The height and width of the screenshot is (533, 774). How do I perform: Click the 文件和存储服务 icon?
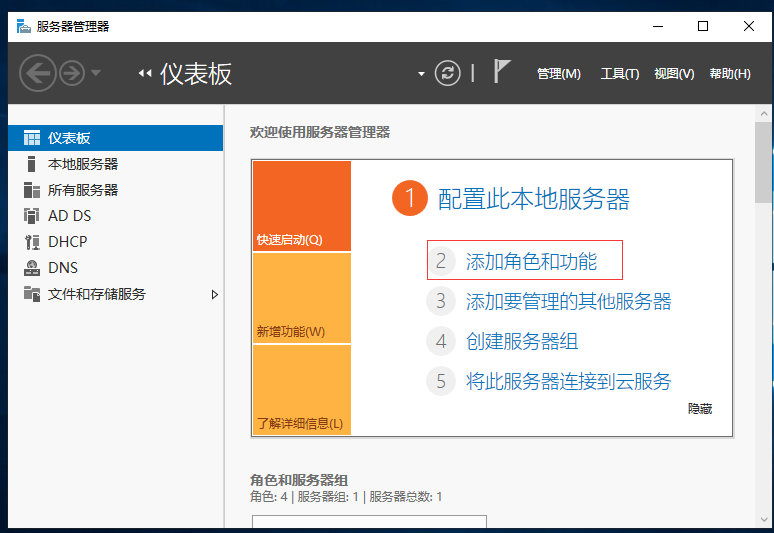32,294
